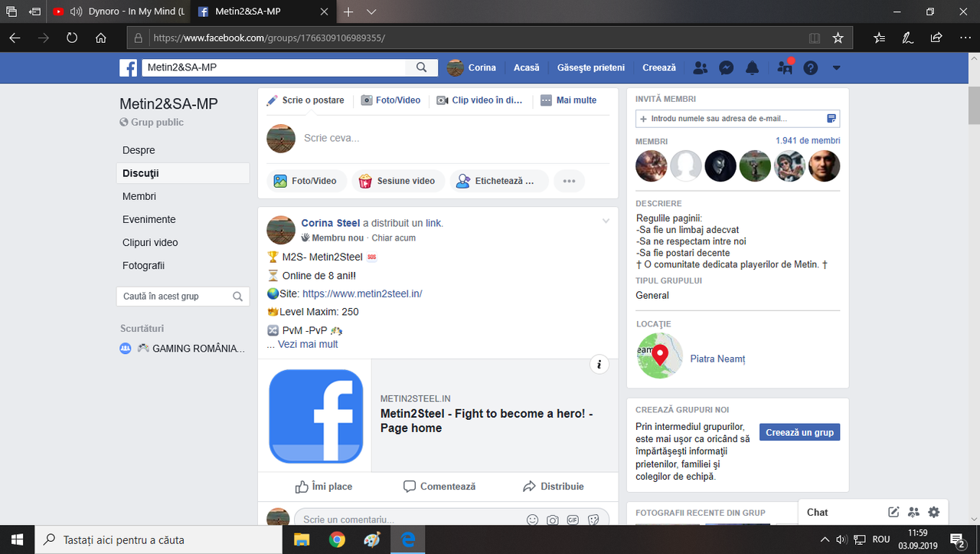980x554 pixels.
Task: Open quick help question mark icon
Action: (x=811, y=67)
